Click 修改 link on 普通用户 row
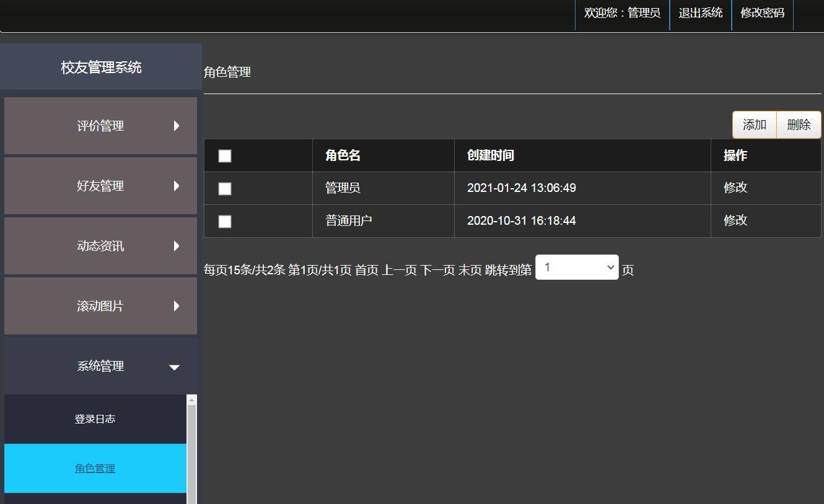This screenshot has height=504, width=824. (x=735, y=221)
